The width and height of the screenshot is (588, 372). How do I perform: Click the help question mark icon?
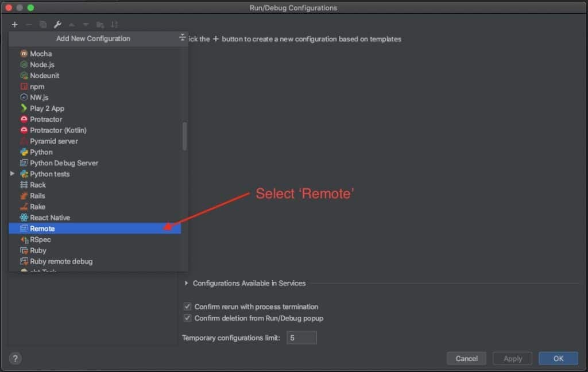tap(15, 358)
